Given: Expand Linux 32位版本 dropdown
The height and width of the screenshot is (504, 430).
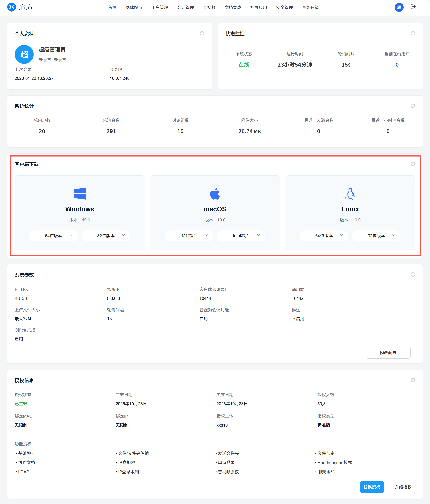Looking at the screenshot, I should (376, 236).
